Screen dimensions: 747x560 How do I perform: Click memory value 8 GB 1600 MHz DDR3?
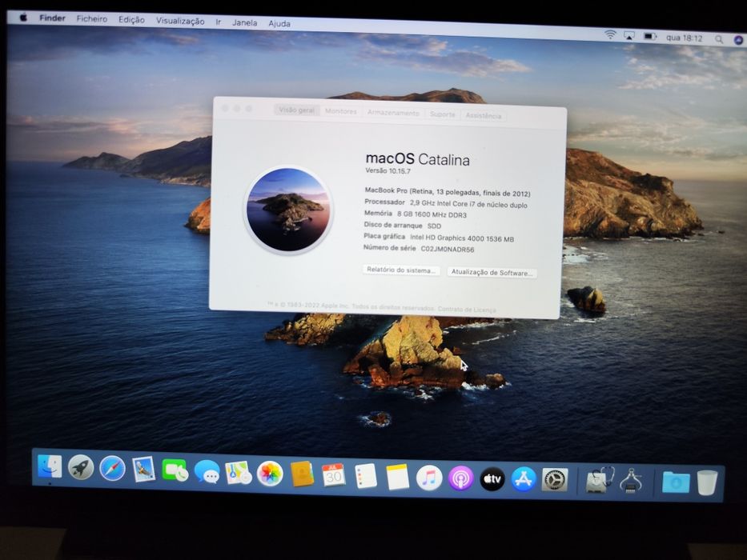click(x=432, y=214)
